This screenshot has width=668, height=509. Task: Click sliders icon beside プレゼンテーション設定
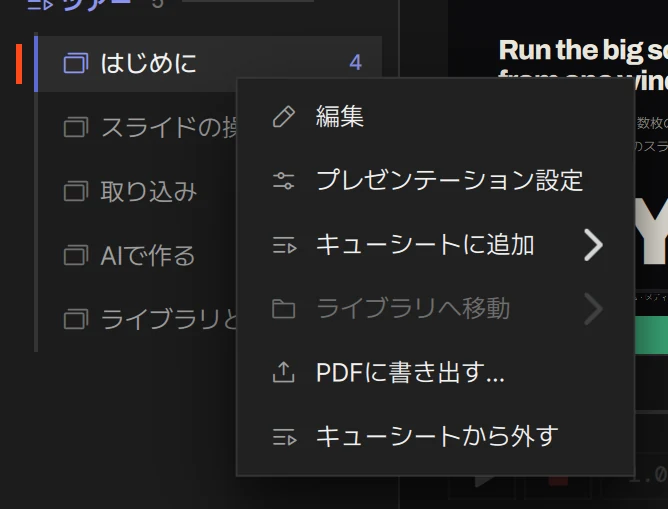tap(284, 181)
